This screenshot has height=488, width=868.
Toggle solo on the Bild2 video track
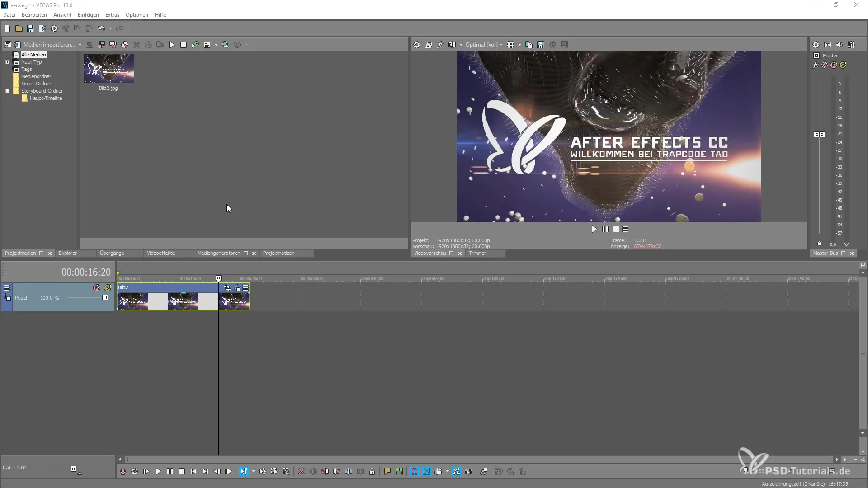click(108, 288)
